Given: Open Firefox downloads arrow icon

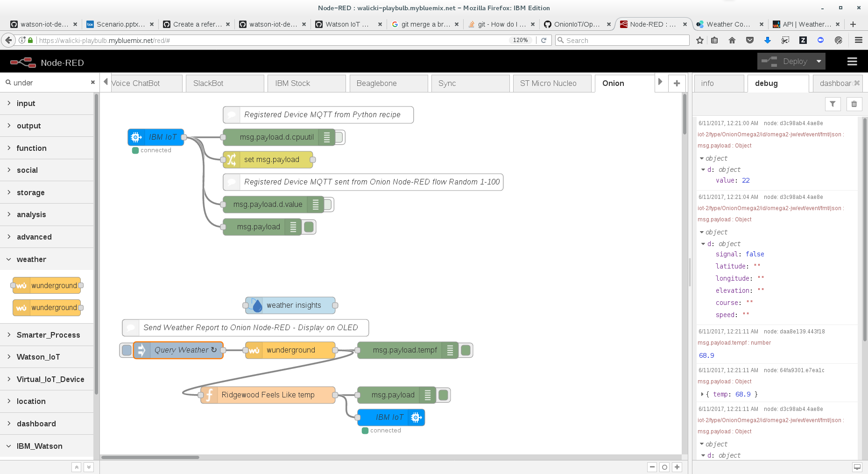Looking at the screenshot, I should click(767, 41).
